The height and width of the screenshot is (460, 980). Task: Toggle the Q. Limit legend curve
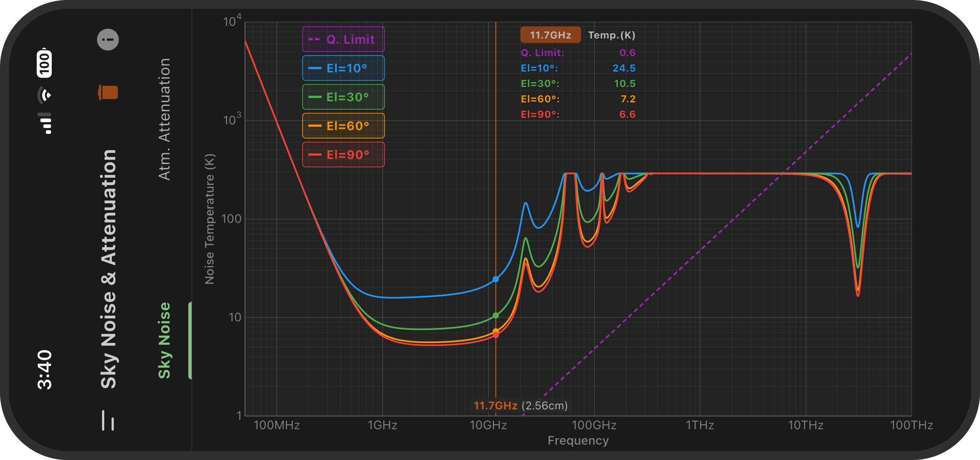click(x=343, y=39)
